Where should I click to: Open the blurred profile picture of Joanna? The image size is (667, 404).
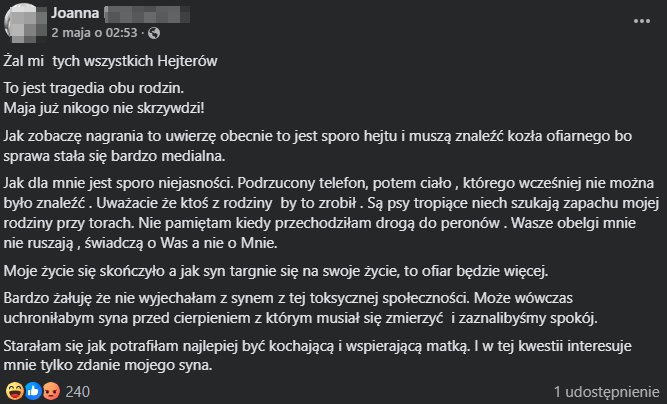tap(23, 23)
